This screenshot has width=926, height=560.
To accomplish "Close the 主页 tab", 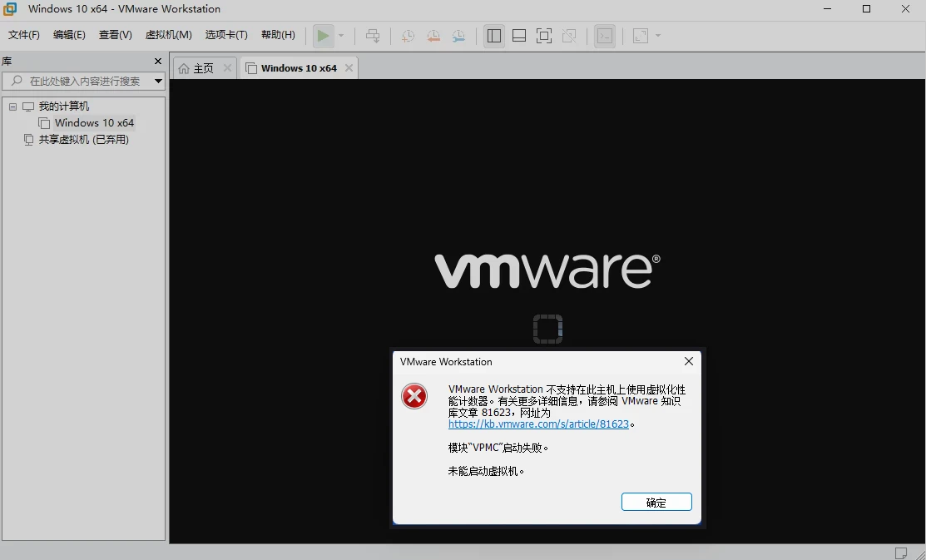I will pos(227,68).
